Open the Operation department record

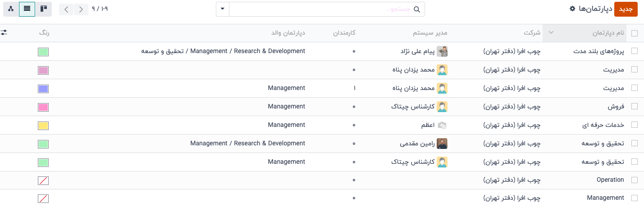(x=610, y=180)
